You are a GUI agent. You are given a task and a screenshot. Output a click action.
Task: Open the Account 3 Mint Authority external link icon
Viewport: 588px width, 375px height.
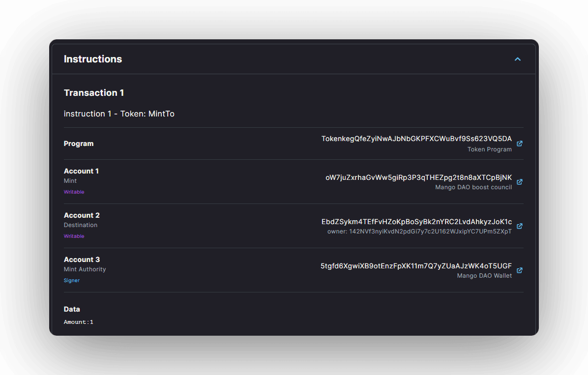(520, 270)
